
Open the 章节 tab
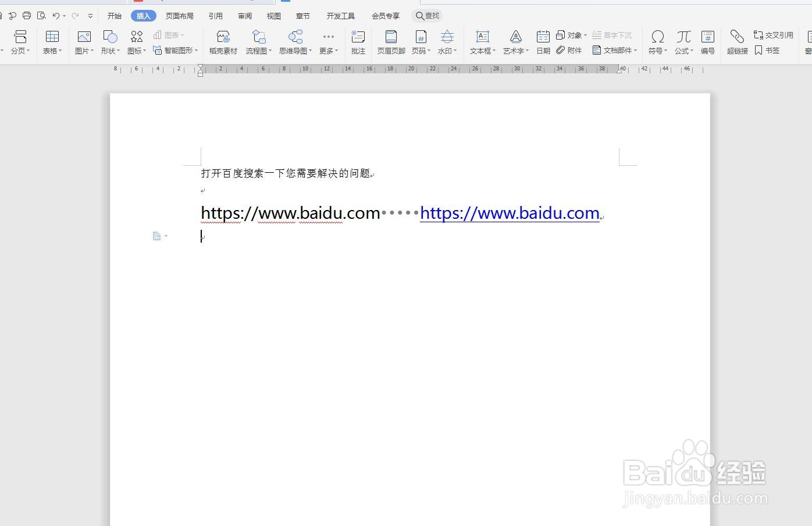click(x=303, y=16)
